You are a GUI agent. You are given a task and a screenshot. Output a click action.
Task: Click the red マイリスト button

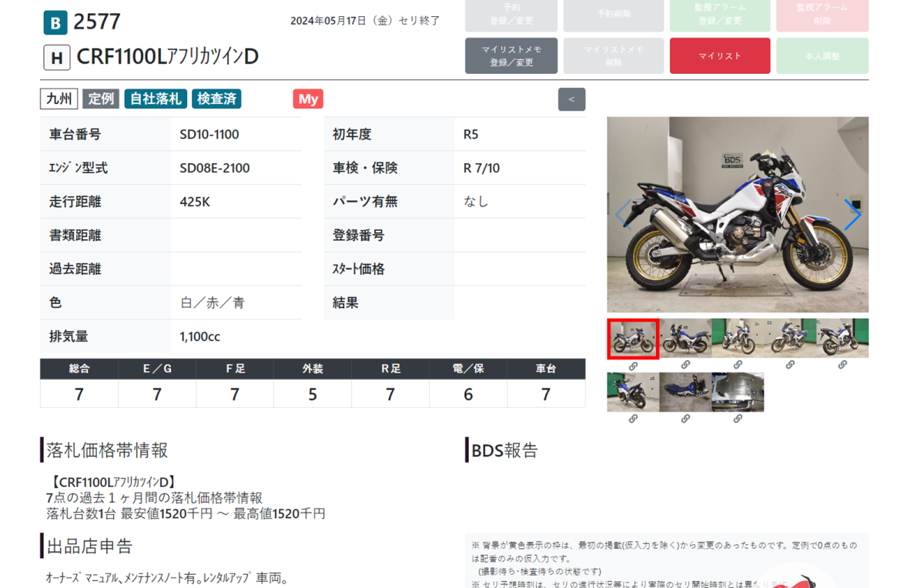[x=720, y=56]
